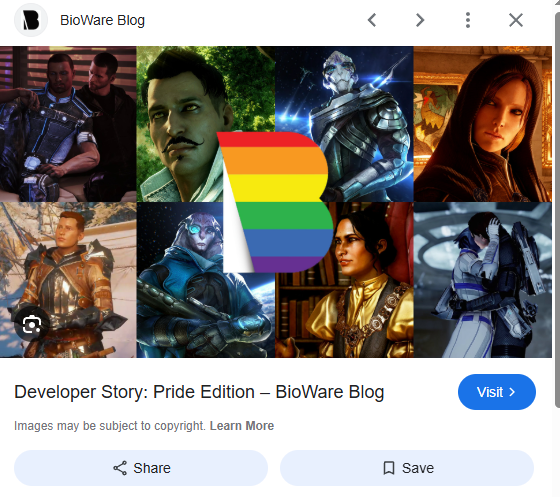Open the Learn More copyright link
The width and height of the screenshot is (560, 497).
(x=242, y=426)
